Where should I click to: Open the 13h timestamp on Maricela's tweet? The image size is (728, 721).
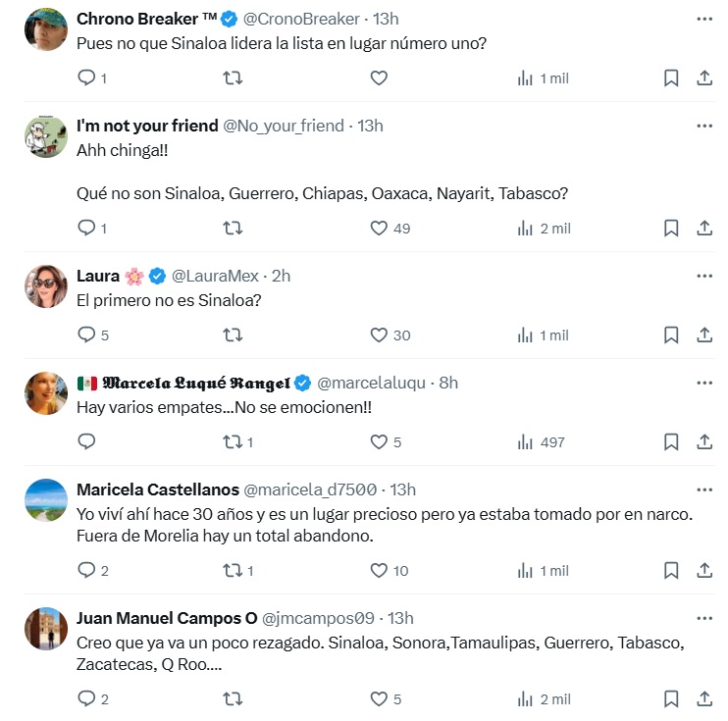(x=403, y=489)
